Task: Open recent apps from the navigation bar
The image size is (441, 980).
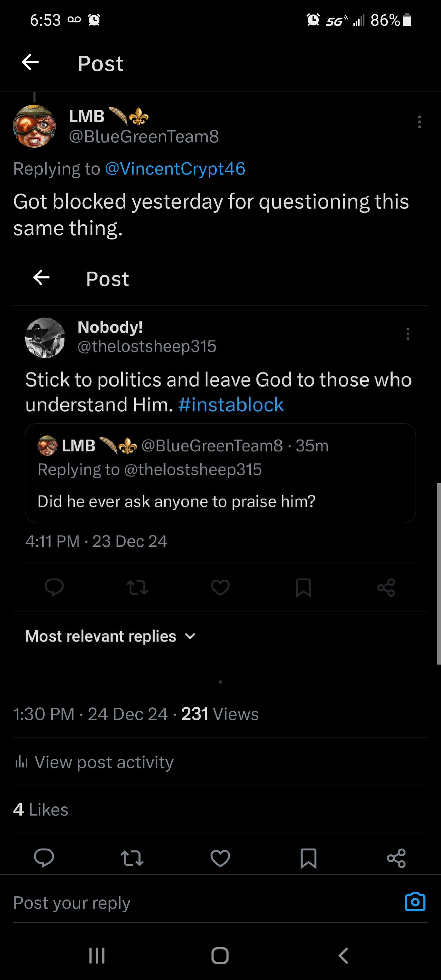Action: pyautogui.click(x=97, y=955)
